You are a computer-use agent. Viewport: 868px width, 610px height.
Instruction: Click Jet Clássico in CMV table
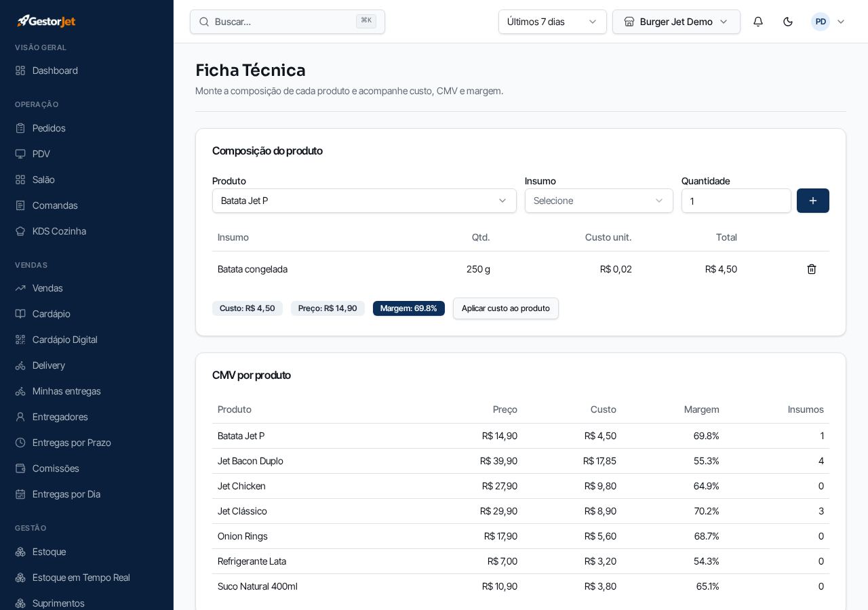pyautogui.click(x=242, y=511)
